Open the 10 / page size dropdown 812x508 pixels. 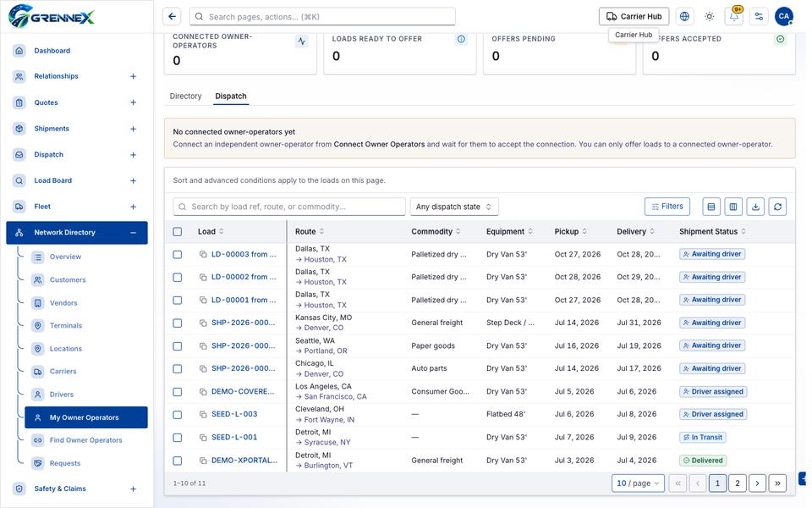coord(638,483)
